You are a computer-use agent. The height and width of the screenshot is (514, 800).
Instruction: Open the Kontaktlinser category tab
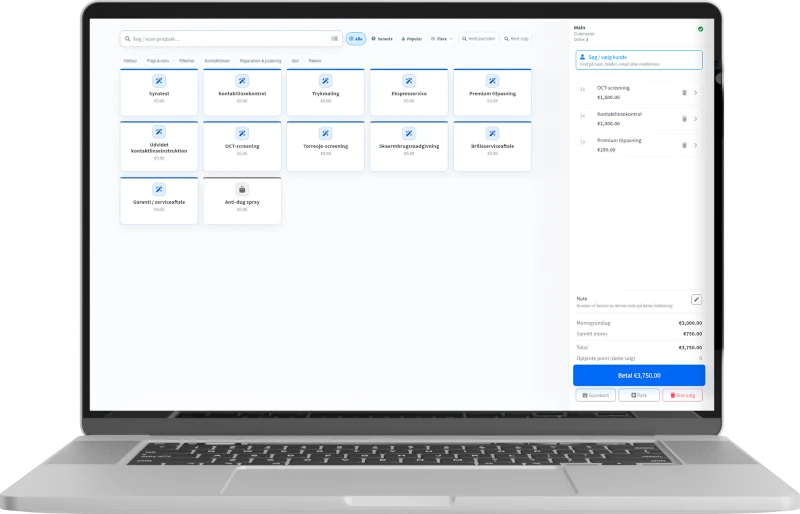[x=217, y=61]
